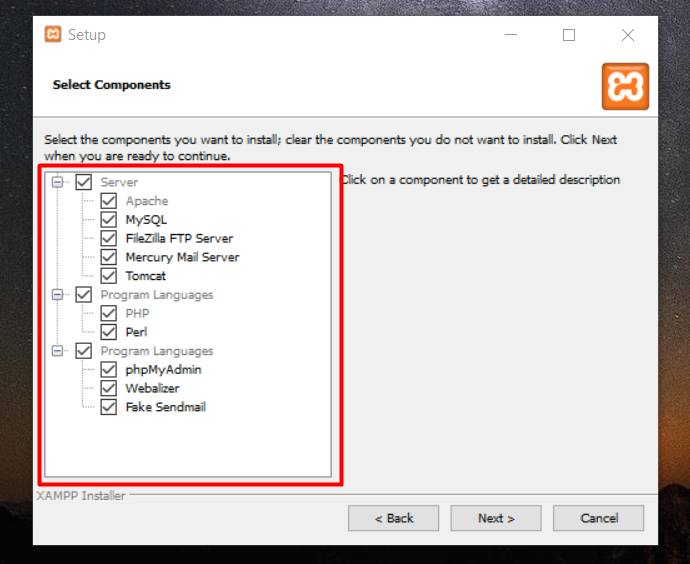Disable the Webalizer component checkbox
The height and width of the screenshot is (564, 690).
point(109,388)
